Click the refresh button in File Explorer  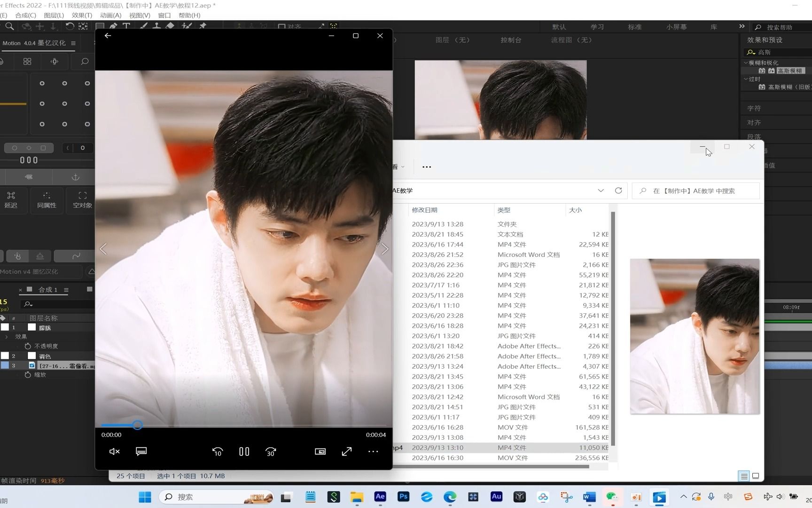click(x=618, y=190)
